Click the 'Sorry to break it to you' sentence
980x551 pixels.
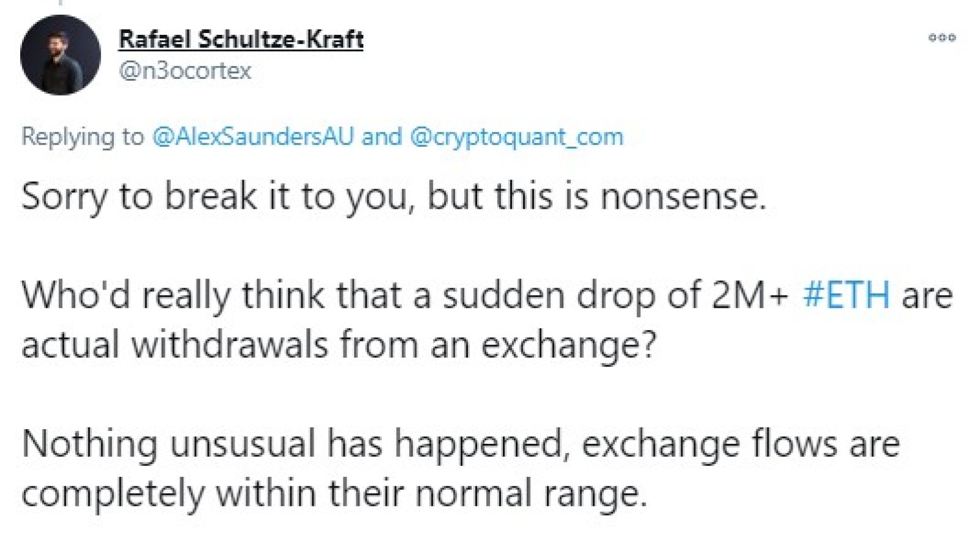(x=394, y=197)
